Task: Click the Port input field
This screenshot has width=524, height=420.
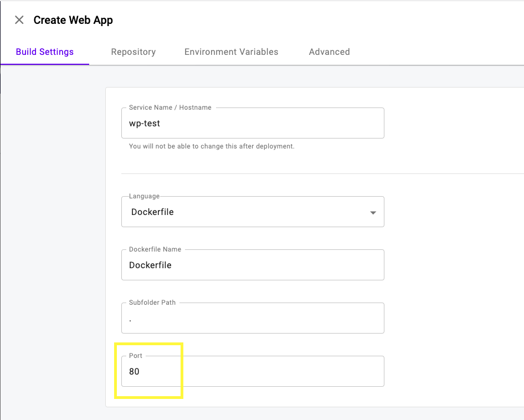Action: click(253, 372)
